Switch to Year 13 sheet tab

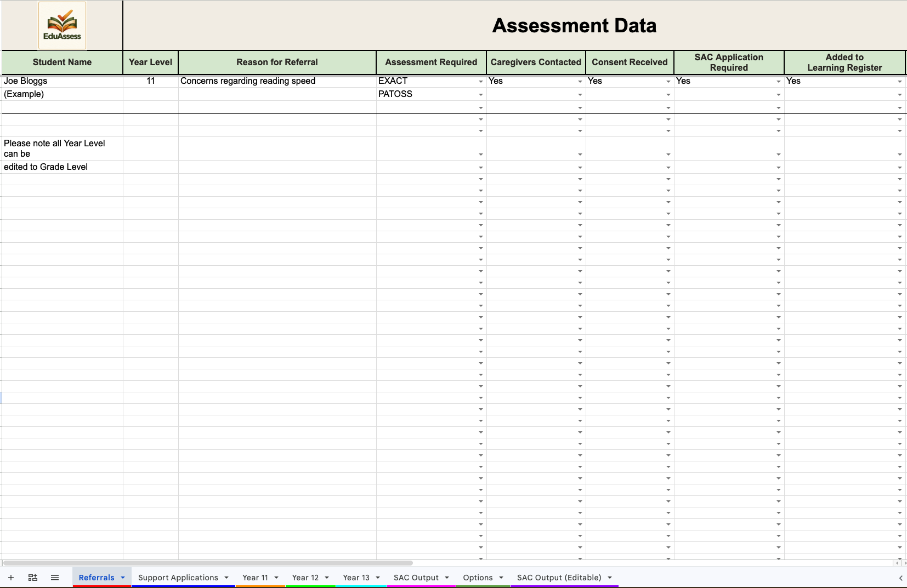(356, 578)
